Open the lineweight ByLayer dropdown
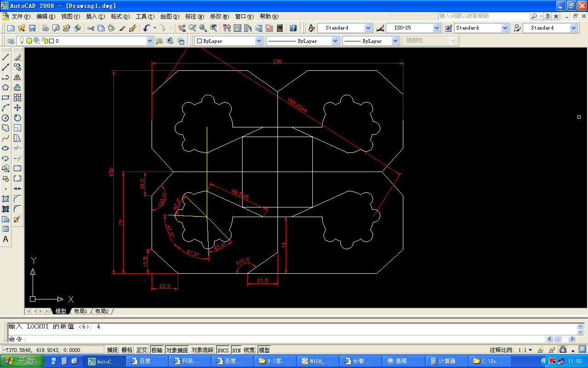 [x=395, y=41]
